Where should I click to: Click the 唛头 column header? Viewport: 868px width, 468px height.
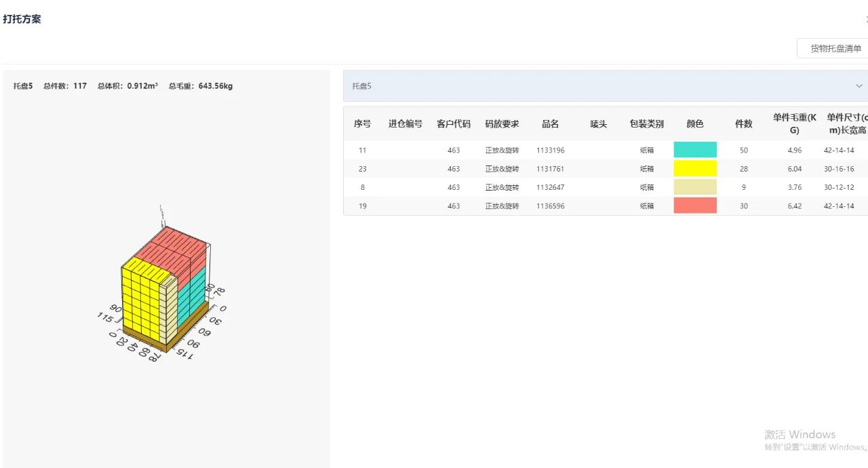(x=599, y=124)
